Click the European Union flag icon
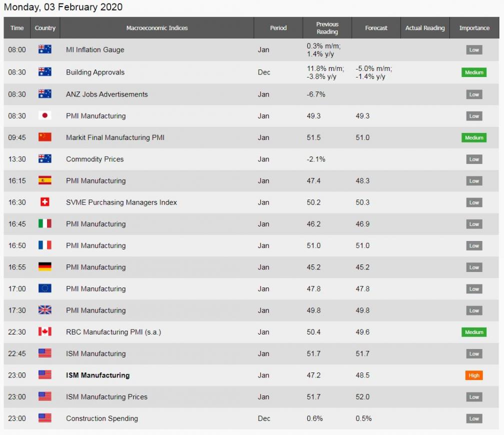Screen dimensions: 504x435 pyautogui.click(x=45, y=289)
